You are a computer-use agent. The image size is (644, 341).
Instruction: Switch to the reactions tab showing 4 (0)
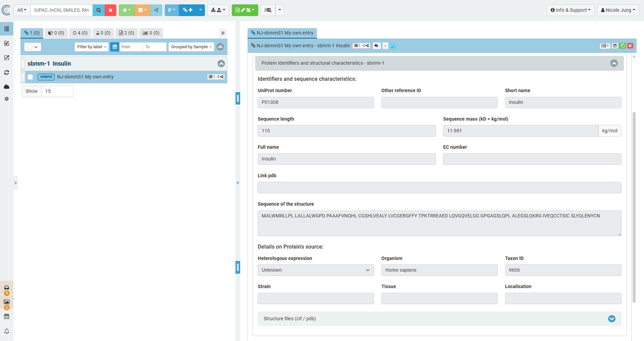80,33
